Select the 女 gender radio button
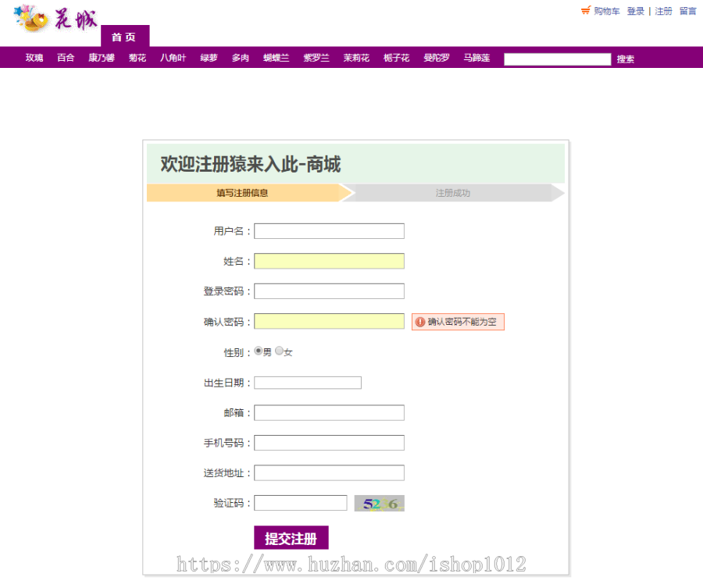Screen dimensions: 703x588 279,351
